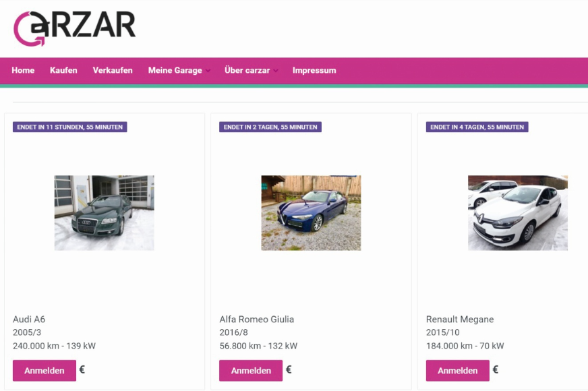Click the 'Endet in 2 Tagen' badge
The height and width of the screenshot is (391, 588).
(270, 127)
